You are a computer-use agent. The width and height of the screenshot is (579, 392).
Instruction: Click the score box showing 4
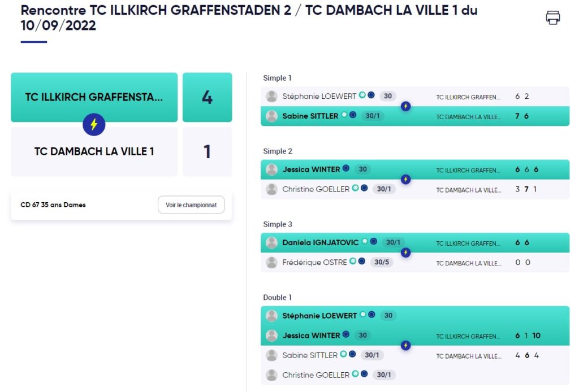coord(207,97)
